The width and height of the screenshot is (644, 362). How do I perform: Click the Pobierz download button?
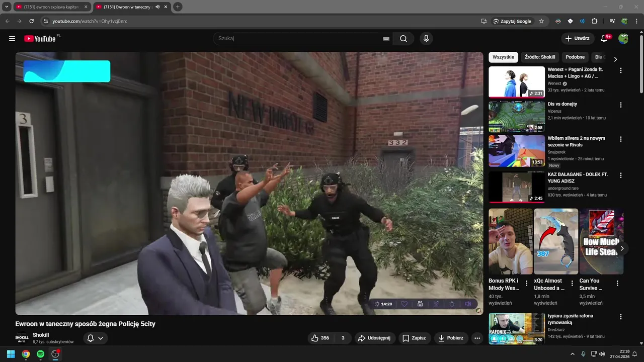pos(451,338)
